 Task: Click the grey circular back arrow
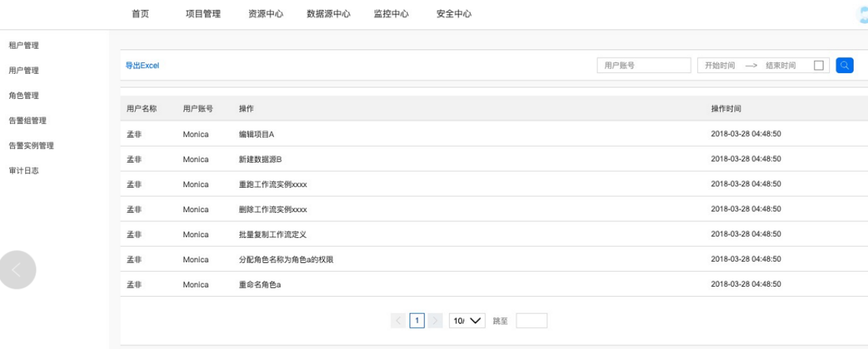(17, 270)
